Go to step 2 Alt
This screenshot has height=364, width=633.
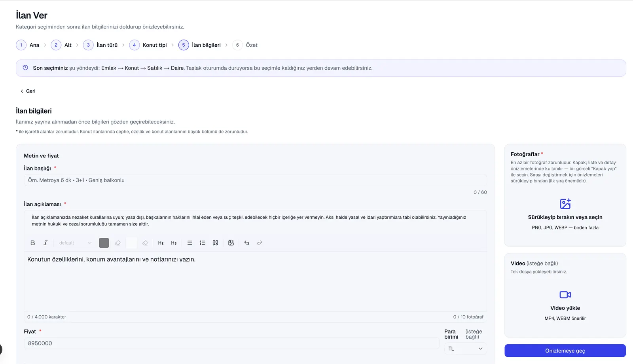click(61, 45)
